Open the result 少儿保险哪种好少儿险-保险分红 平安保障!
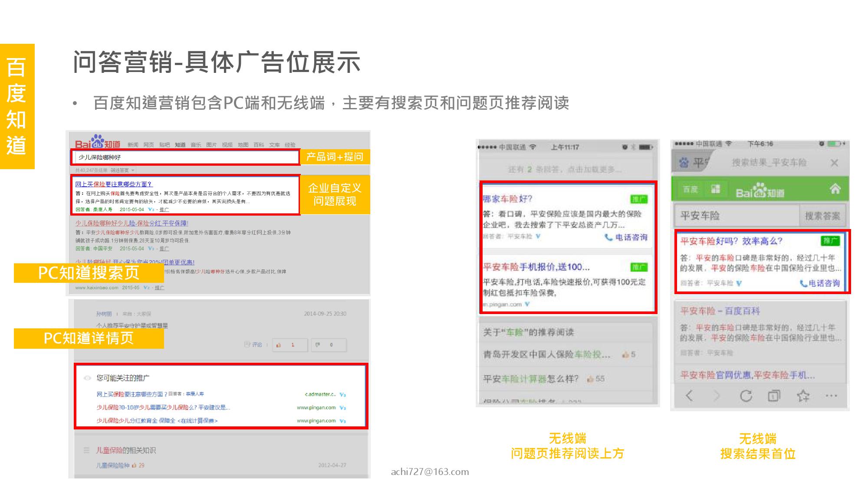868x488 pixels. coord(132,223)
